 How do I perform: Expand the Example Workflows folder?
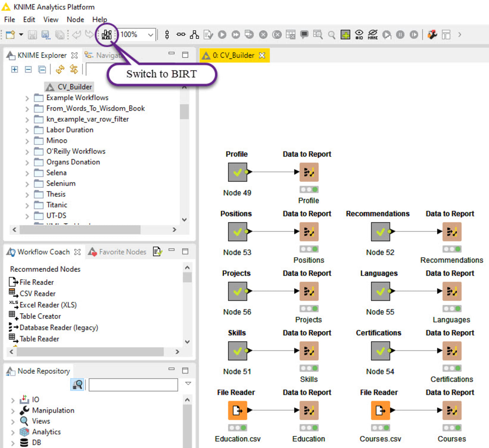pos(27,98)
